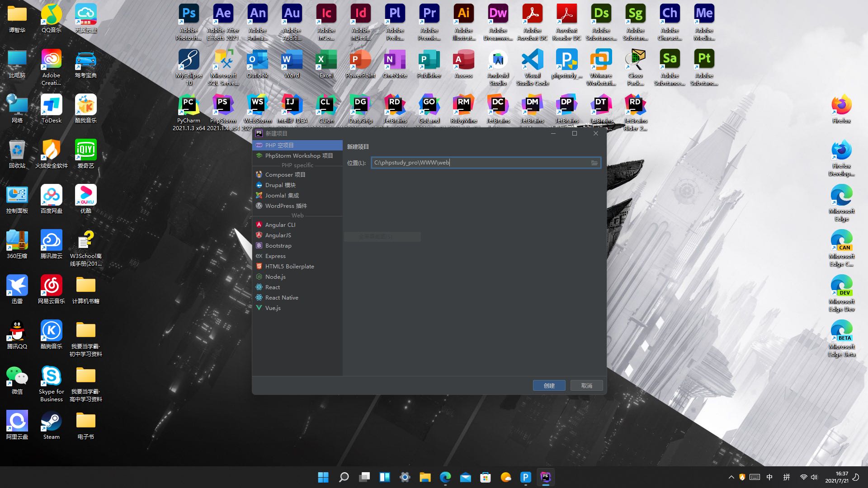Choose the Bootstrap project template

pos(278,245)
